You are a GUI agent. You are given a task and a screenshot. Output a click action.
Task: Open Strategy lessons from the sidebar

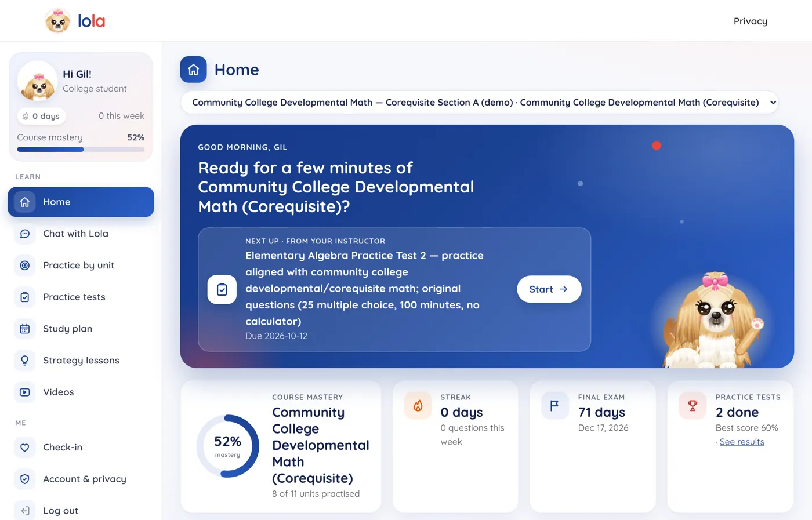click(81, 361)
